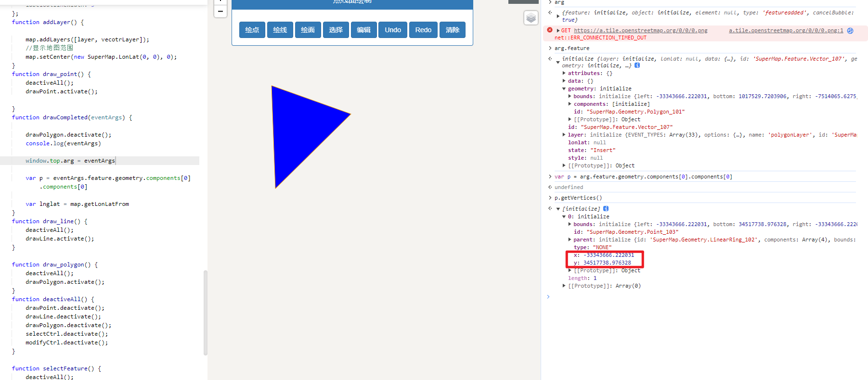Image resolution: width=868 pixels, height=380 pixels.
Task: Click the 'function draw_polygon()' code line
Action: (x=55, y=265)
